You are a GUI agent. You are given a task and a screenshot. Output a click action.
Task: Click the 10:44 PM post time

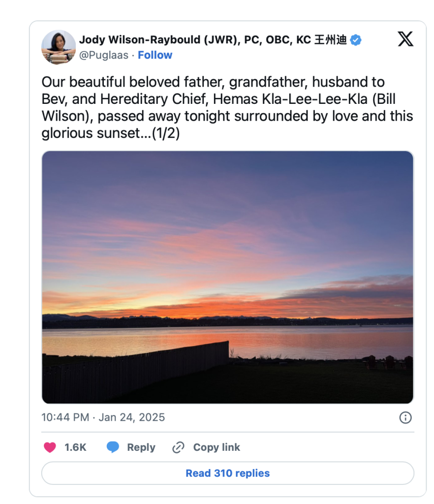(65, 418)
